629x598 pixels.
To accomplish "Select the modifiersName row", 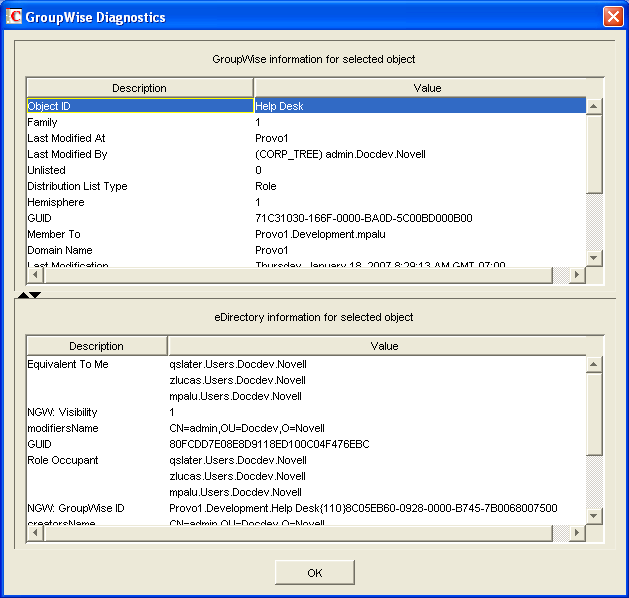I will click(x=306, y=428).
